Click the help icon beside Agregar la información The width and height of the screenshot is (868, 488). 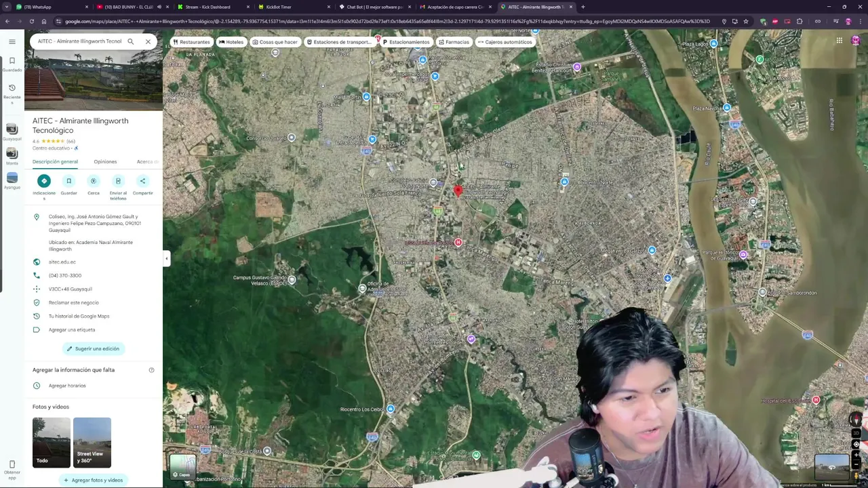coord(151,370)
